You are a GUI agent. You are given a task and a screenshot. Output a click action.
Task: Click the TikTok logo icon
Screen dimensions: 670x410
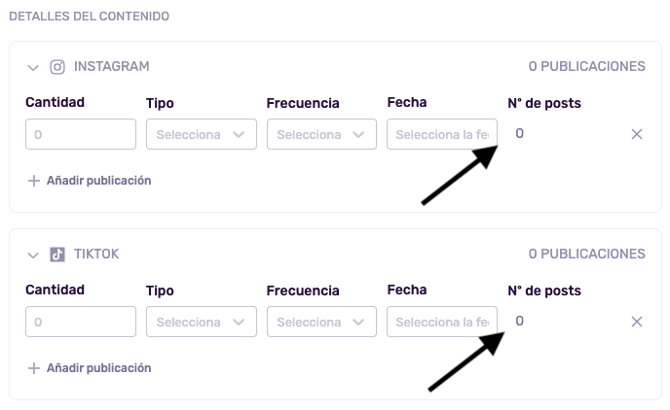57,255
